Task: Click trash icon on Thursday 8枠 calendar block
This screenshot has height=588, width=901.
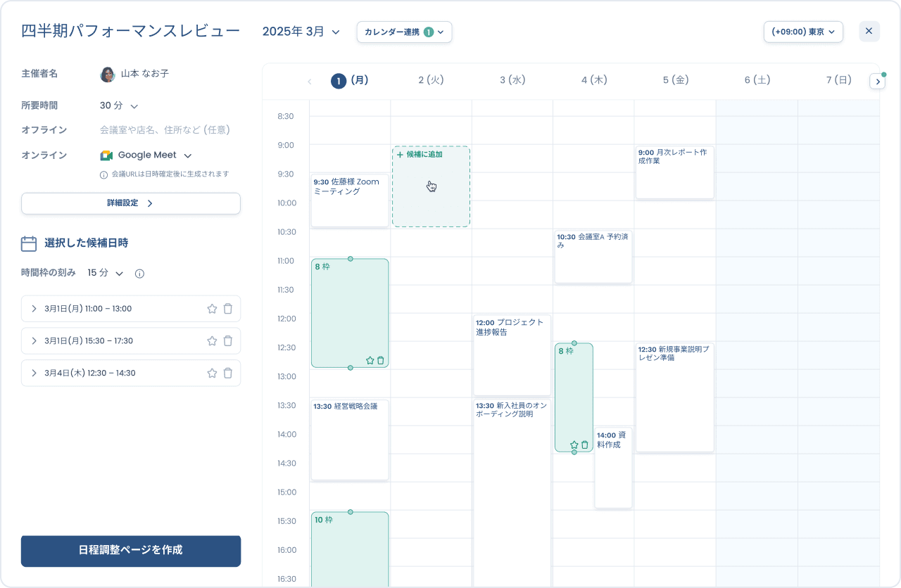Action: (x=585, y=445)
